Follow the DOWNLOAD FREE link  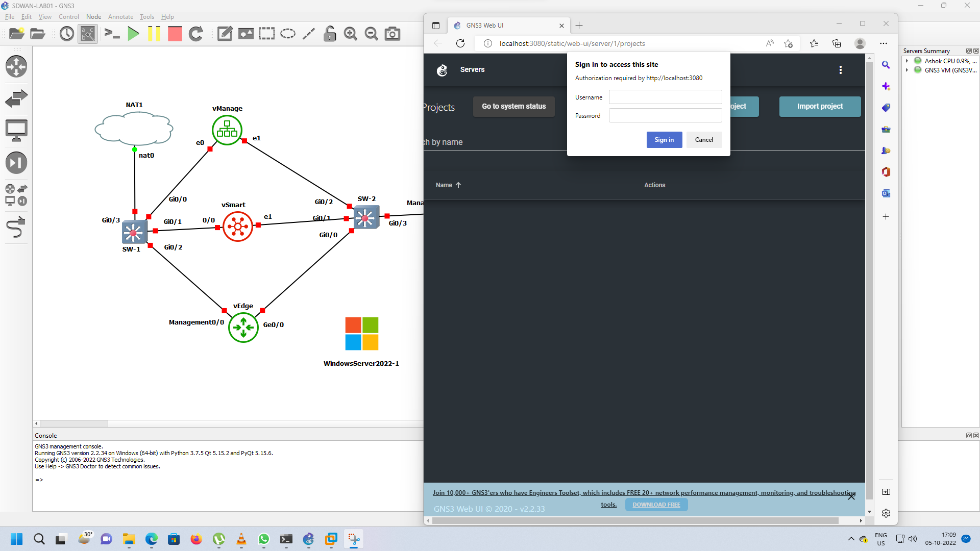coord(656,505)
